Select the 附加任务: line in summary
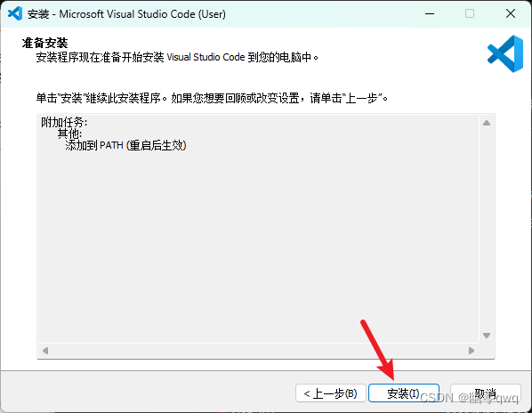532x413 pixels. click(64, 122)
